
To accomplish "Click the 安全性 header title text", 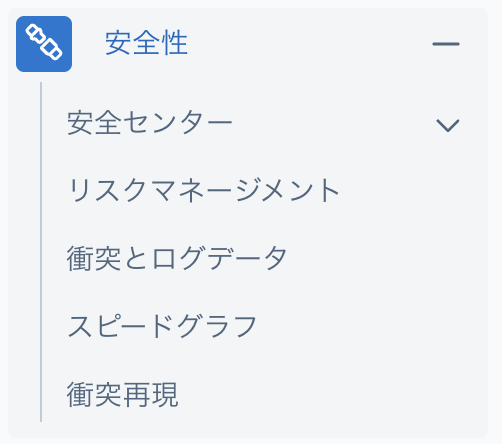I will point(146,43).
